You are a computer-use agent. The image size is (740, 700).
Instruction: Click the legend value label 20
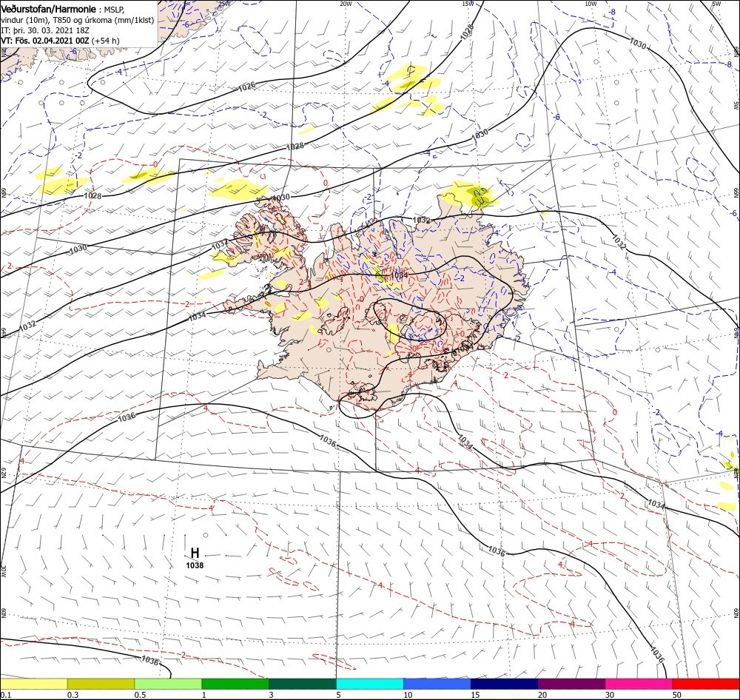point(542,695)
